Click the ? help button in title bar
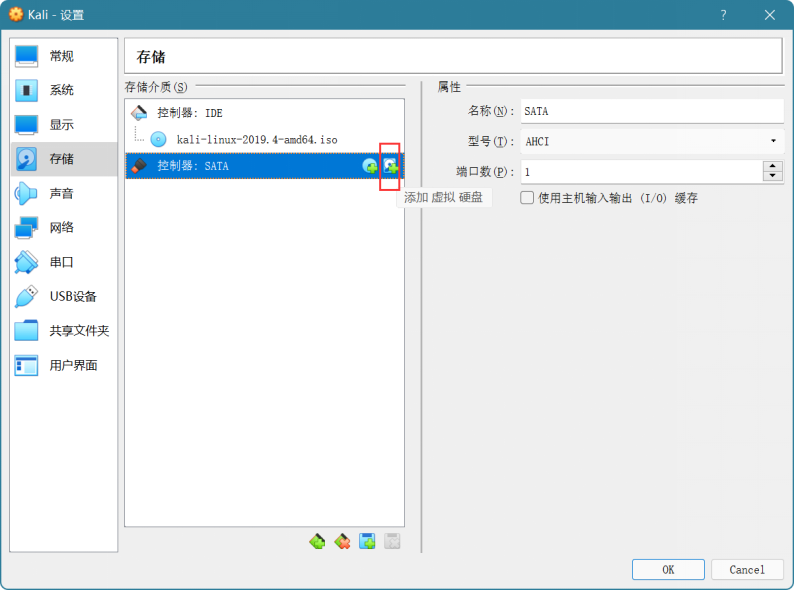This screenshot has width=794, height=590. point(723,15)
